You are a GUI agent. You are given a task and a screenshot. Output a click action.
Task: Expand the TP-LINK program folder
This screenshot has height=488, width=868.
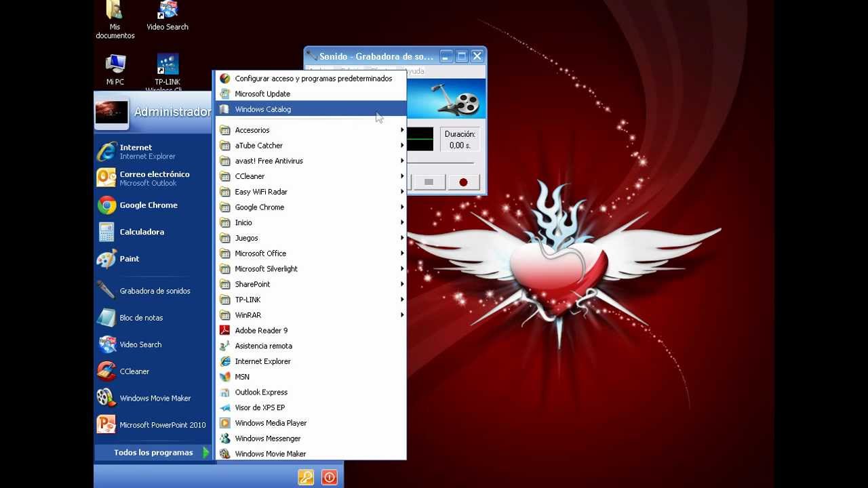[x=311, y=300]
